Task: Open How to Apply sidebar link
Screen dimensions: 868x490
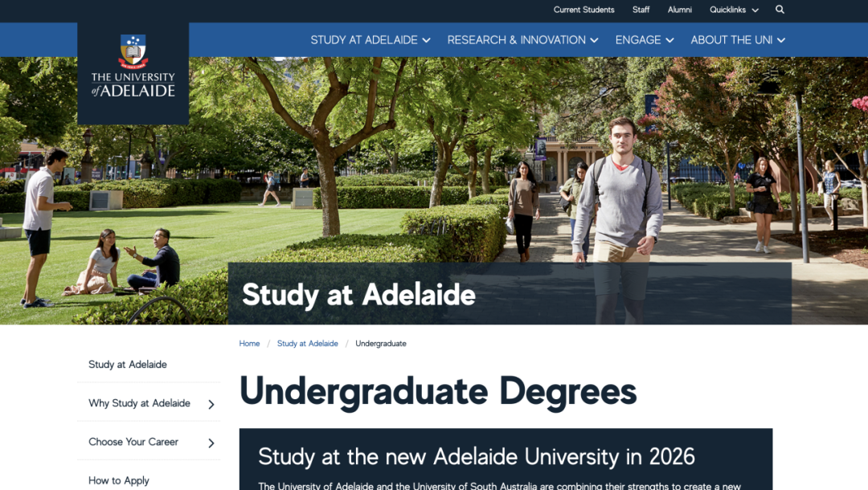Action: pyautogui.click(x=119, y=480)
